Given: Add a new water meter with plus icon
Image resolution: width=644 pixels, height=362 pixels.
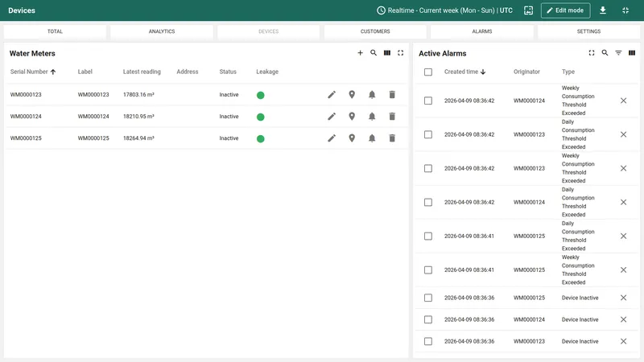Looking at the screenshot, I should point(360,53).
